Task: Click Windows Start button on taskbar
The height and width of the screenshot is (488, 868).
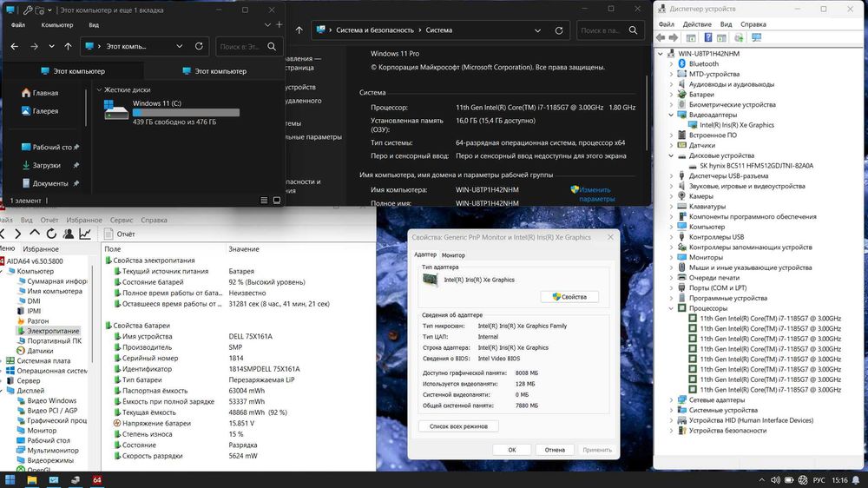Action: (10, 479)
